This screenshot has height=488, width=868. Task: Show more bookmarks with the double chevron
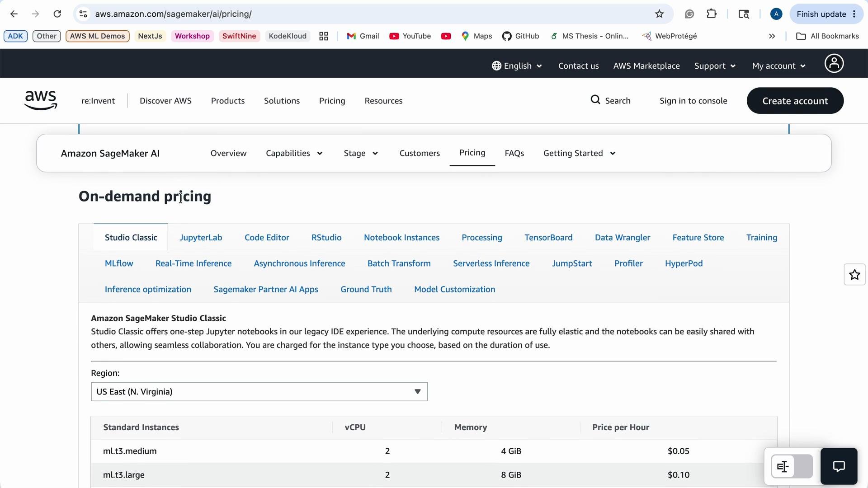772,36
